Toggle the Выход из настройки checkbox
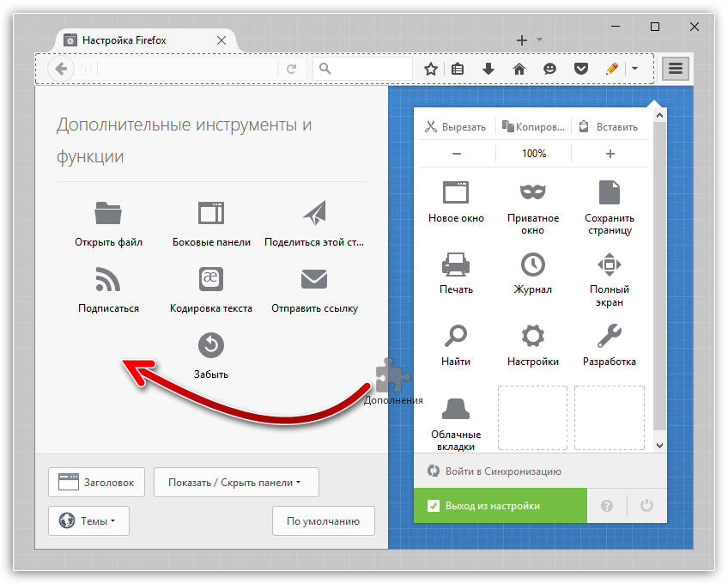This screenshot has height=584, width=728. (x=434, y=506)
